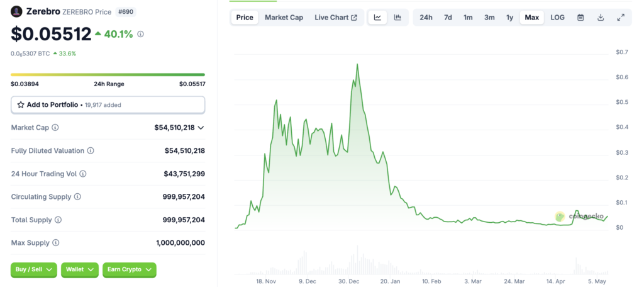Click info icon next to 40.1% change

tap(140, 35)
